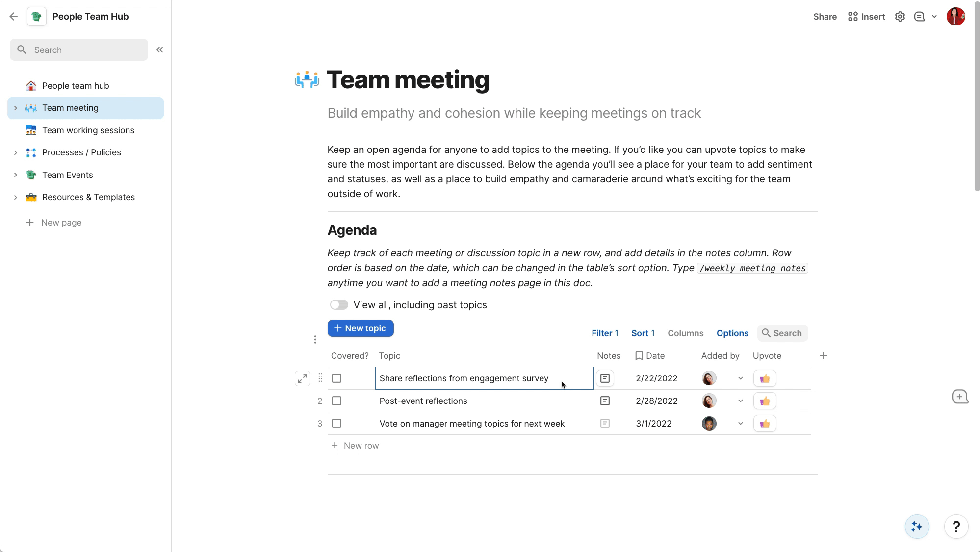Collapse the sidebar with double-chevron icon

(x=159, y=50)
